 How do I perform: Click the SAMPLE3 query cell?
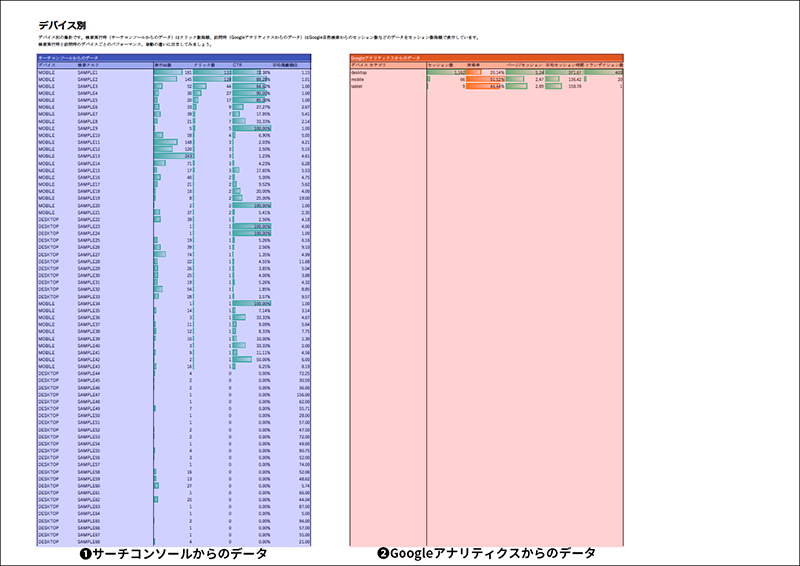[x=87, y=86]
